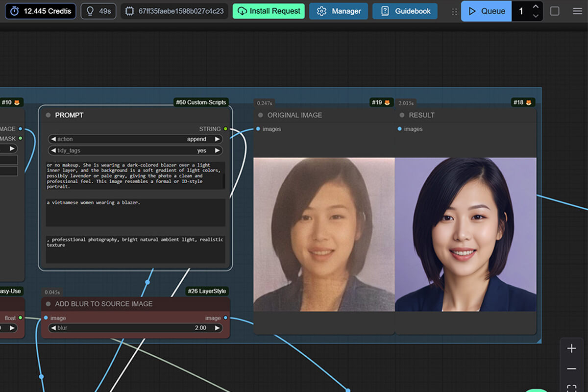This screenshot has height=392, width=588.
Task: Collapse the RESULT node via its dot
Action: pyautogui.click(x=402, y=115)
